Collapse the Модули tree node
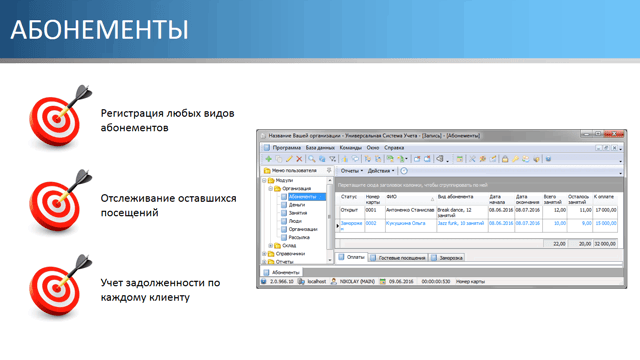The width and height of the screenshot is (640, 360). [x=264, y=180]
